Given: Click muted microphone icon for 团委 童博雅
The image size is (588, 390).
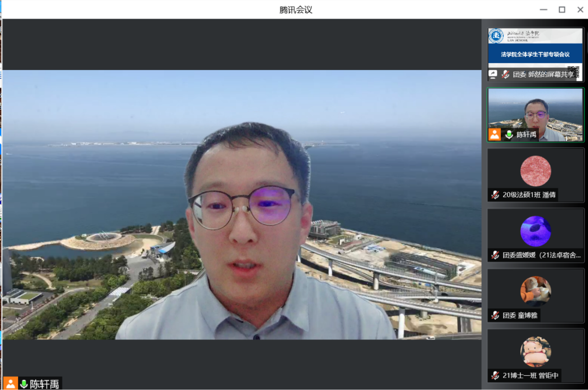Looking at the screenshot, I should point(495,315).
